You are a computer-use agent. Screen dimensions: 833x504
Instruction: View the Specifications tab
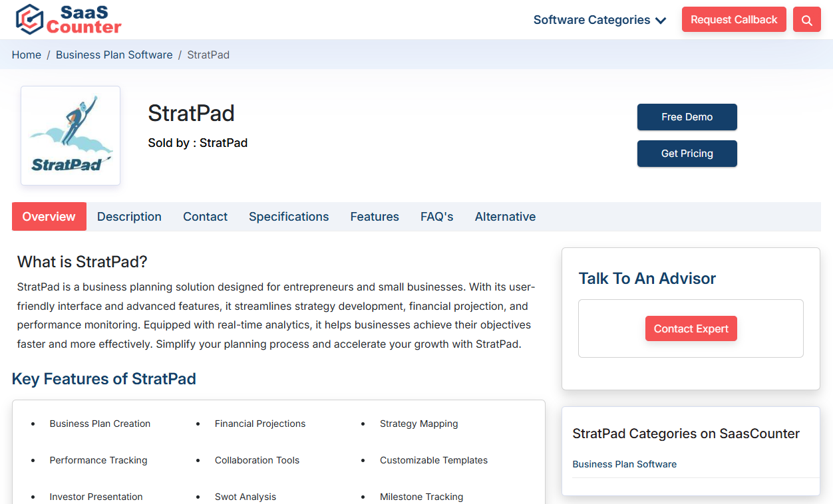[289, 217]
